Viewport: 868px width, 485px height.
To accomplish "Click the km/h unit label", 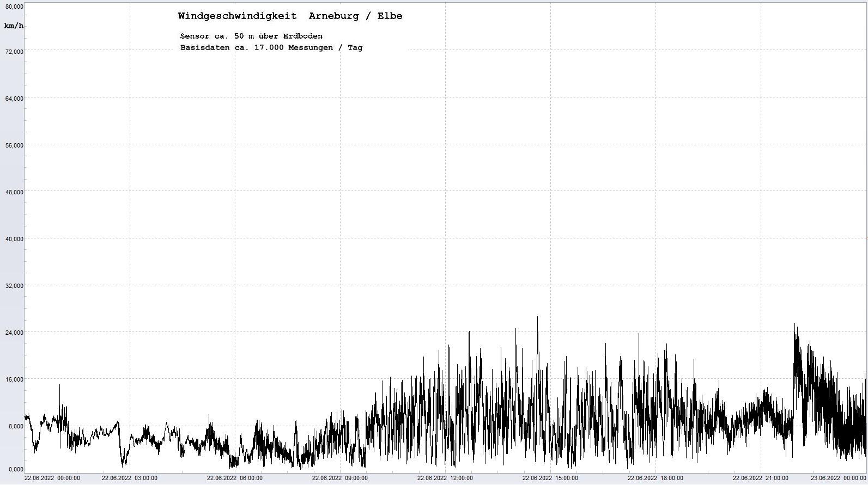I will click(x=14, y=26).
